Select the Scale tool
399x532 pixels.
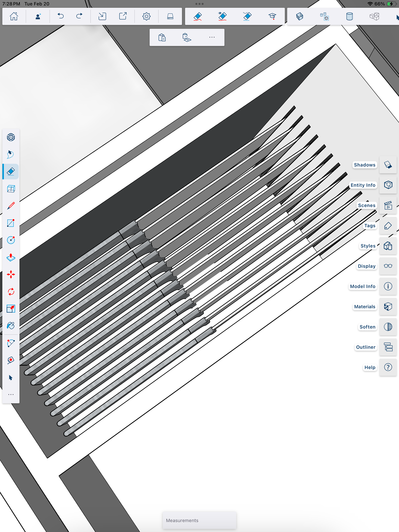click(11, 308)
